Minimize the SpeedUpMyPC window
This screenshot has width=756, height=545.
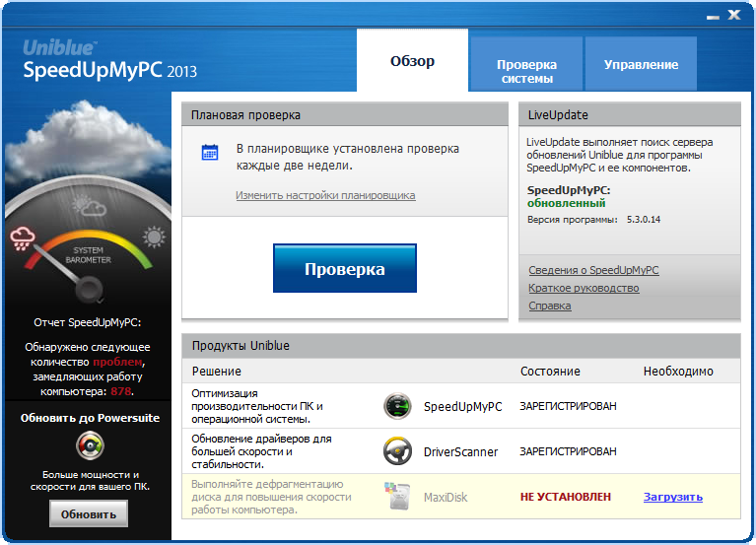coord(712,16)
